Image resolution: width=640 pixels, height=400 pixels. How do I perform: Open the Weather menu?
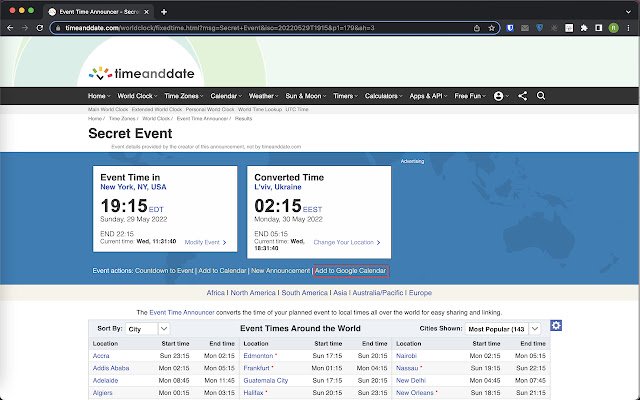pos(263,96)
